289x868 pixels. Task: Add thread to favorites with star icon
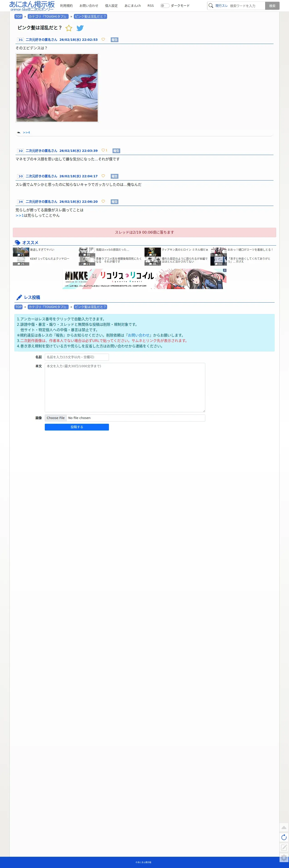point(69,28)
